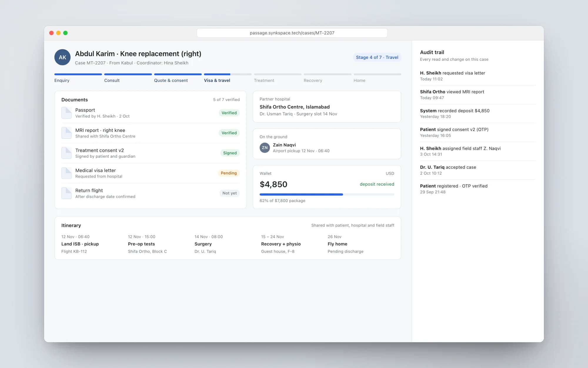Open audit entry about assigned field staff Z. Naqvi

[x=478, y=151]
